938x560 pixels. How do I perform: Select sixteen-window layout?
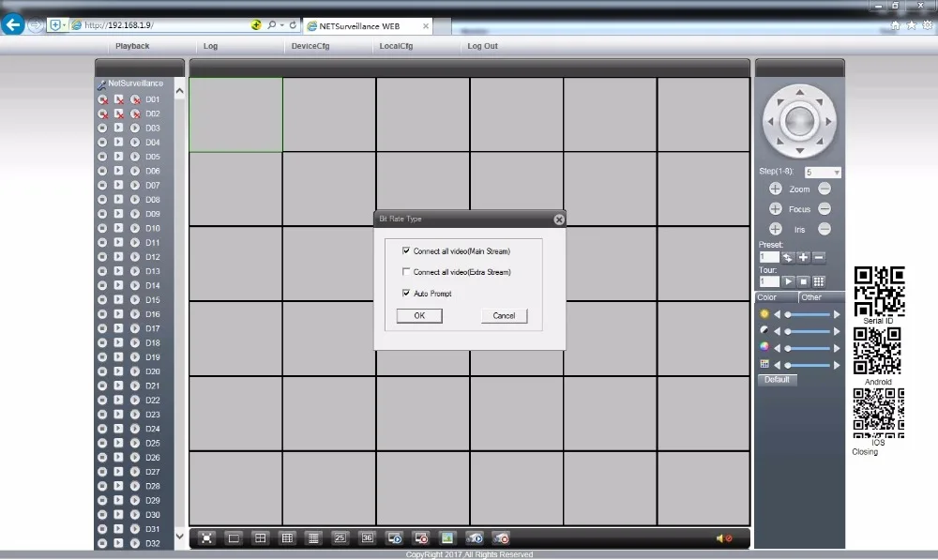pyautogui.click(x=313, y=537)
